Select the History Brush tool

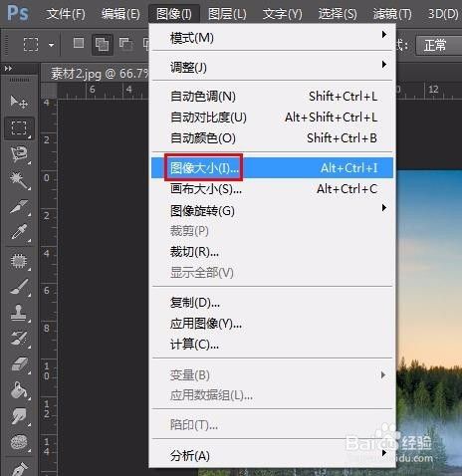coord(19,339)
